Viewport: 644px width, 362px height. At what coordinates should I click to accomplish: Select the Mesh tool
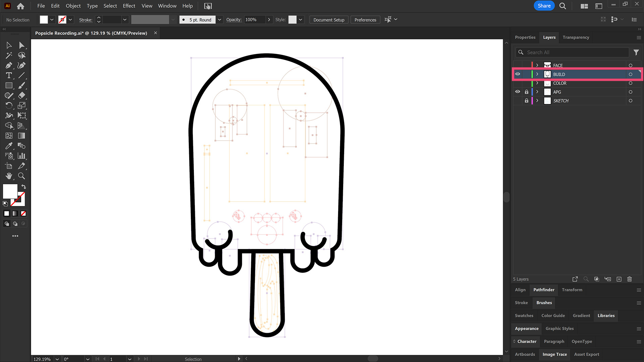click(9, 136)
